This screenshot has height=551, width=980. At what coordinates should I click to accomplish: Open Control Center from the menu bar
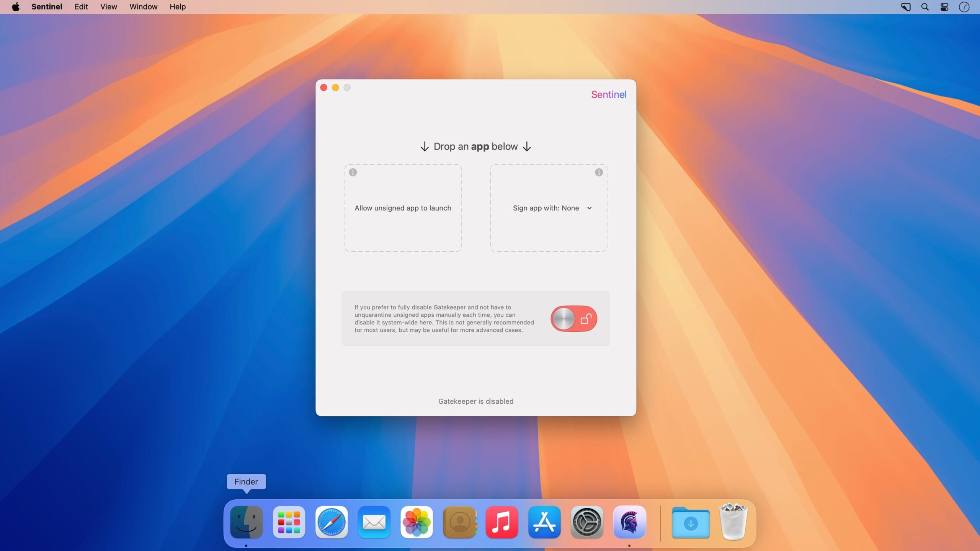coord(943,7)
